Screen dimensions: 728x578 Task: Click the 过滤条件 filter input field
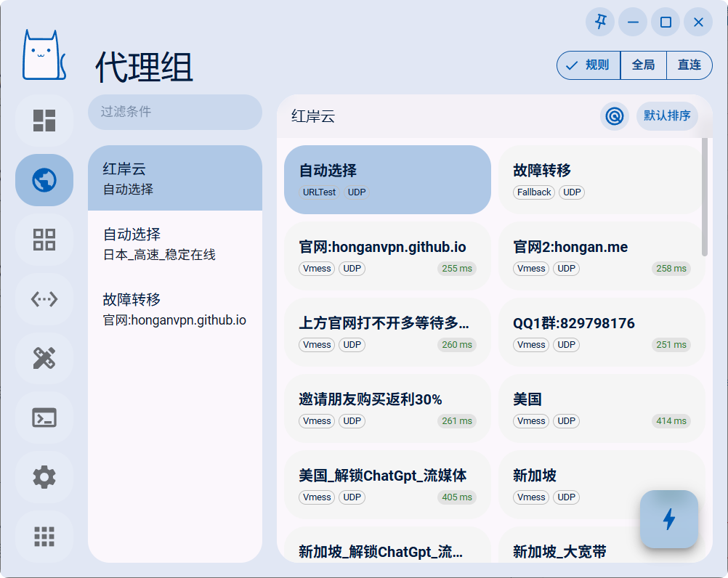point(174,113)
